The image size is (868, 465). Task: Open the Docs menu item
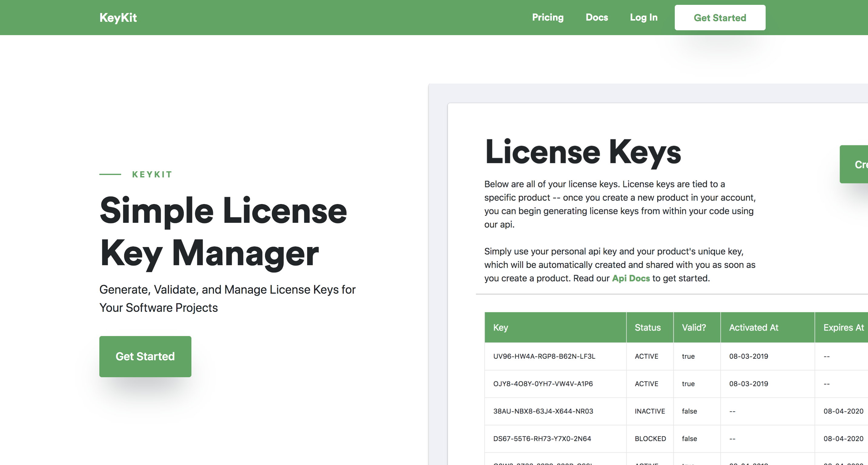tap(597, 17)
